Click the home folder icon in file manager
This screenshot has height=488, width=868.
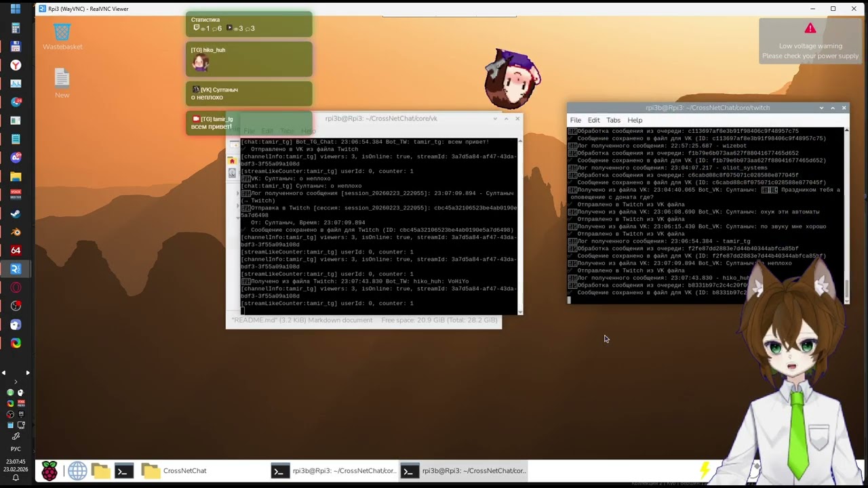(232, 161)
